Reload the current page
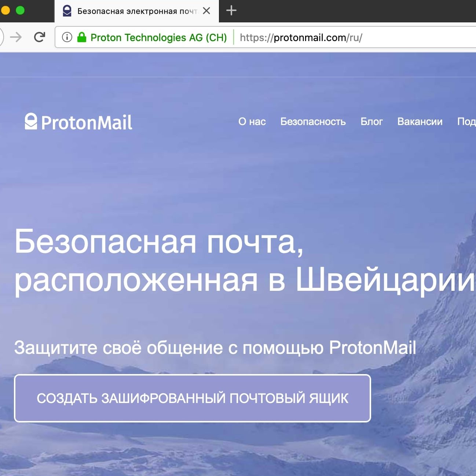Screen dimensions: 476x476 click(39, 37)
